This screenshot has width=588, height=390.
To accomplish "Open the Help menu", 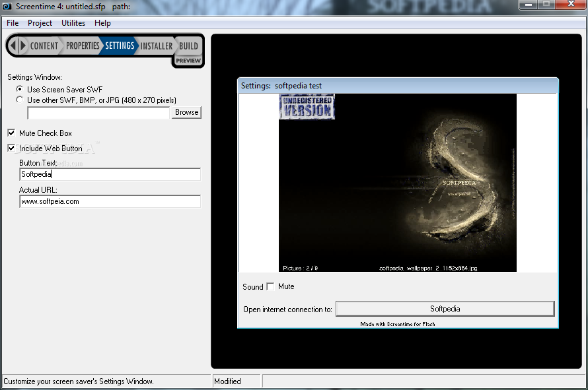I will (x=102, y=23).
